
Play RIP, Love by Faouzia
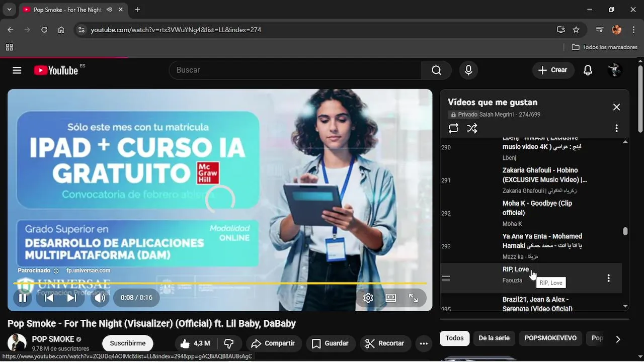[x=515, y=269]
